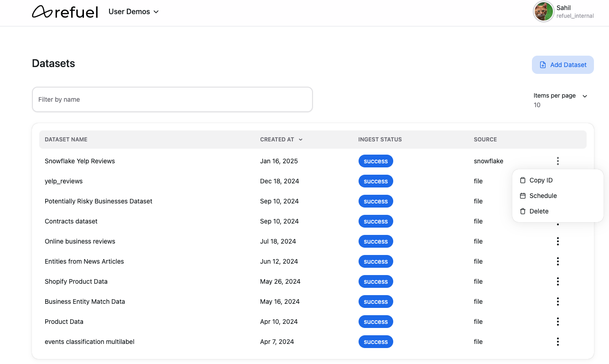The image size is (609, 364).
Task: Click the Jul 18, 2024 date cell
Action: [278, 241]
